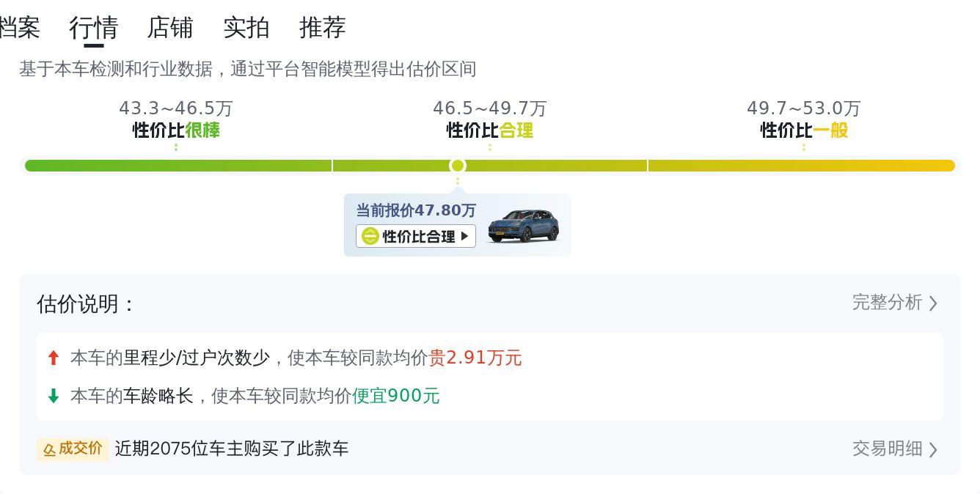Switch to the 档案 tab
980x494 pixels.
click(19, 28)
